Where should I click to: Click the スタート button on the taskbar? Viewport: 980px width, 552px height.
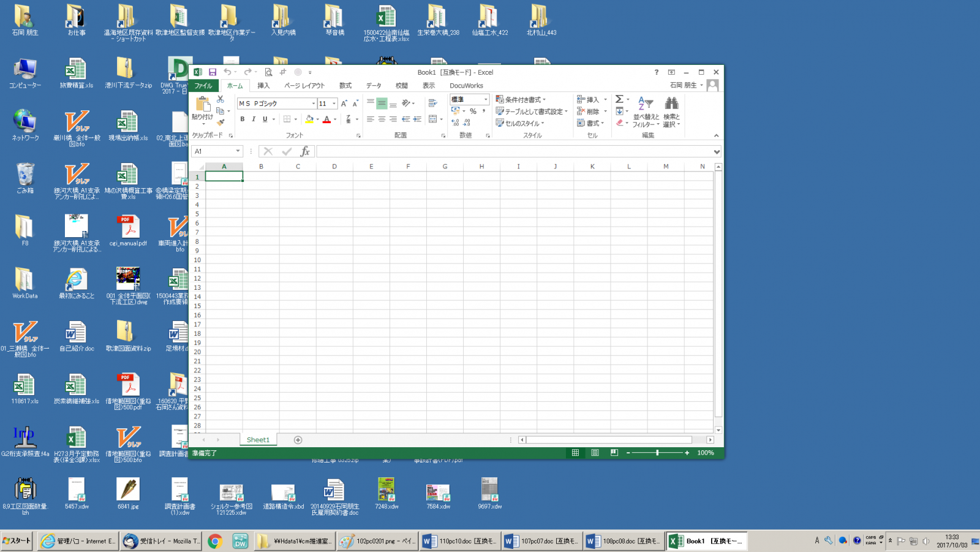17,541
